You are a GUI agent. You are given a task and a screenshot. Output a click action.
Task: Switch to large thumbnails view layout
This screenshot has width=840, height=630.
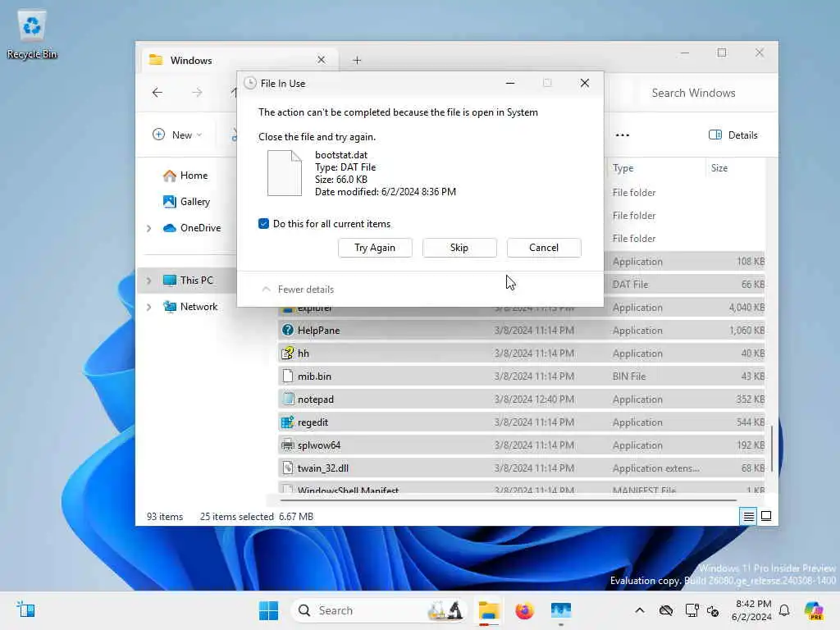[766, 517]
